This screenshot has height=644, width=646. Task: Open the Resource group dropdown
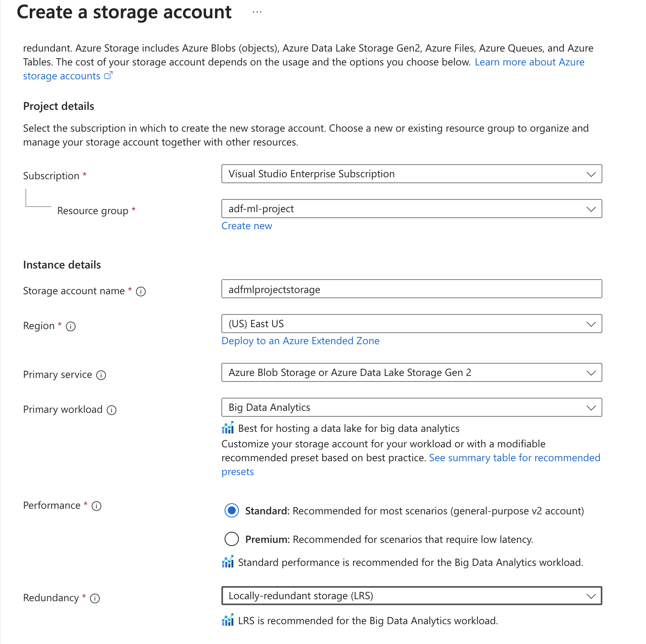411,209
